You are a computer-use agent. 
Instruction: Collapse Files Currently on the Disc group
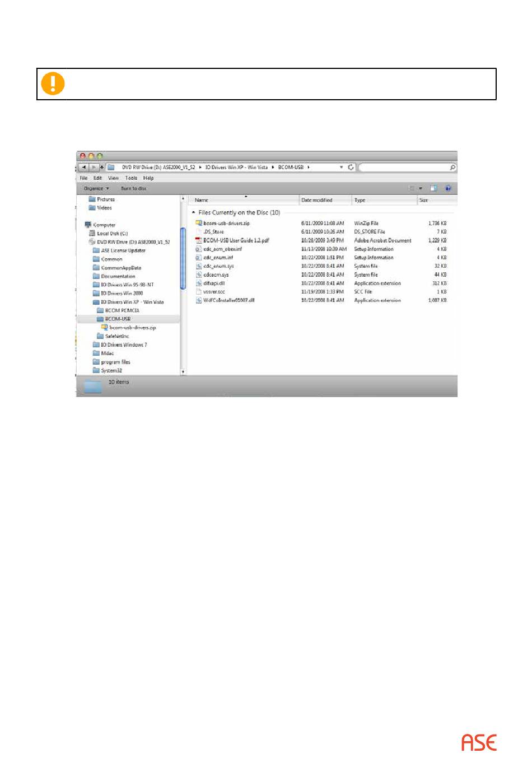coord(194,213)
